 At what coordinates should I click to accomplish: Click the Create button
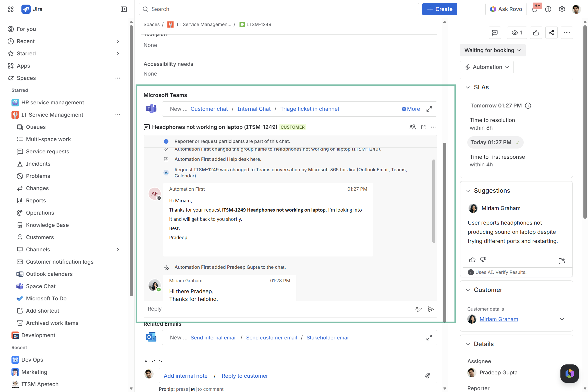439,9
